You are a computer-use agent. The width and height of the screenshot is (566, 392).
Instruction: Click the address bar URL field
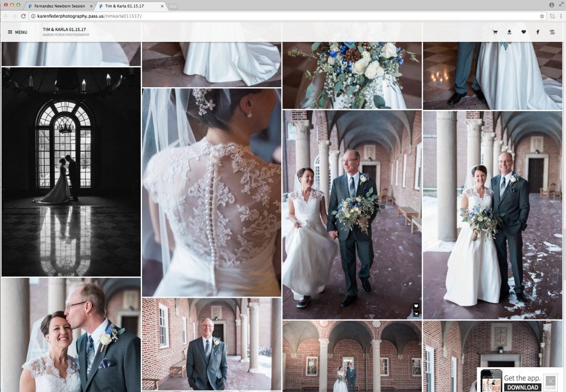point(276,16)
